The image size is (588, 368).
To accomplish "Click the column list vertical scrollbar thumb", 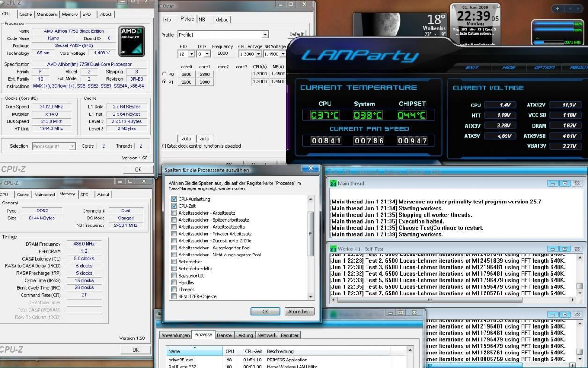I will (x=310, y=233).
